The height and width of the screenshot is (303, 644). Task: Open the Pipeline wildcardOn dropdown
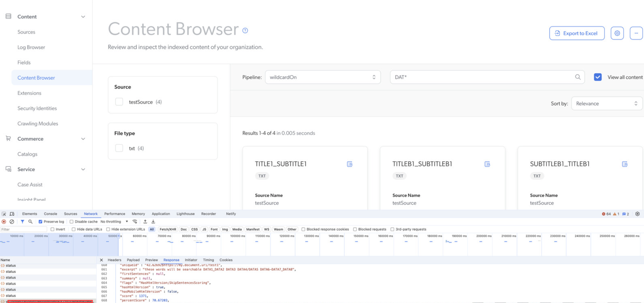coord(322,77)
